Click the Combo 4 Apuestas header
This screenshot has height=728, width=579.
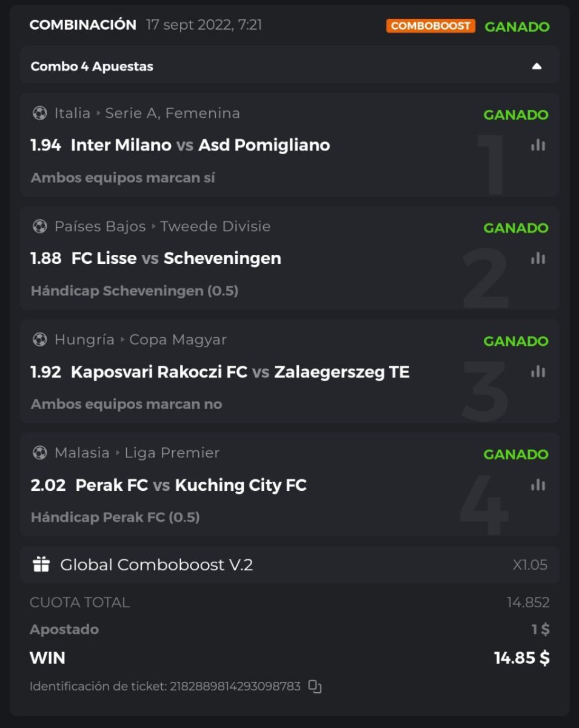click(x=92, y=66)
